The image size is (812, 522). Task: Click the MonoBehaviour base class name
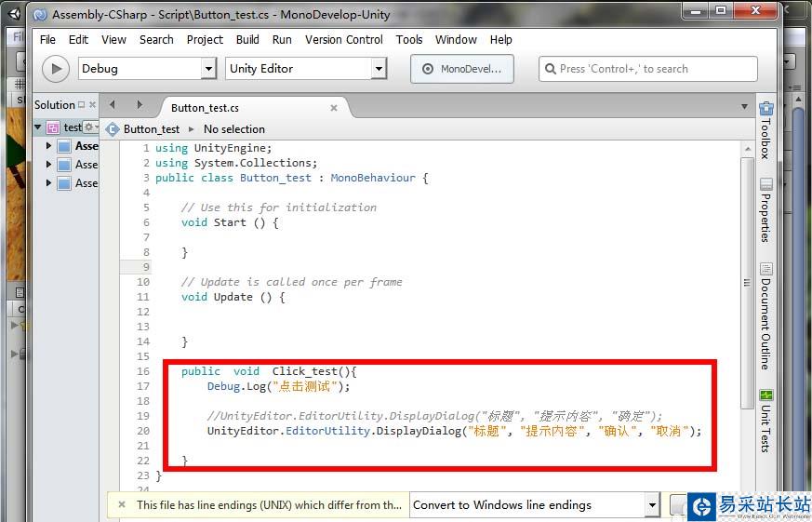pyautogui.click(x=373, y=178)
